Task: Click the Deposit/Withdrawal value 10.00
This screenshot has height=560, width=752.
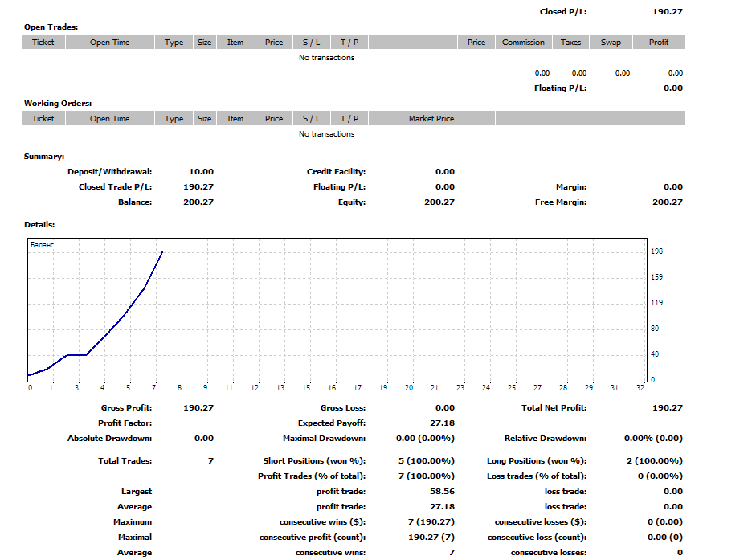Action: (201, 172)
